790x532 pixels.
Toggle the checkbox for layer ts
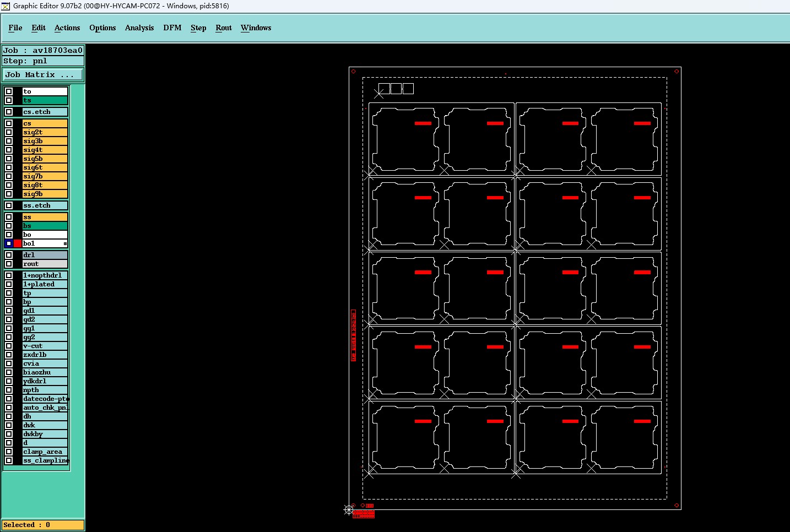point(9,100)
